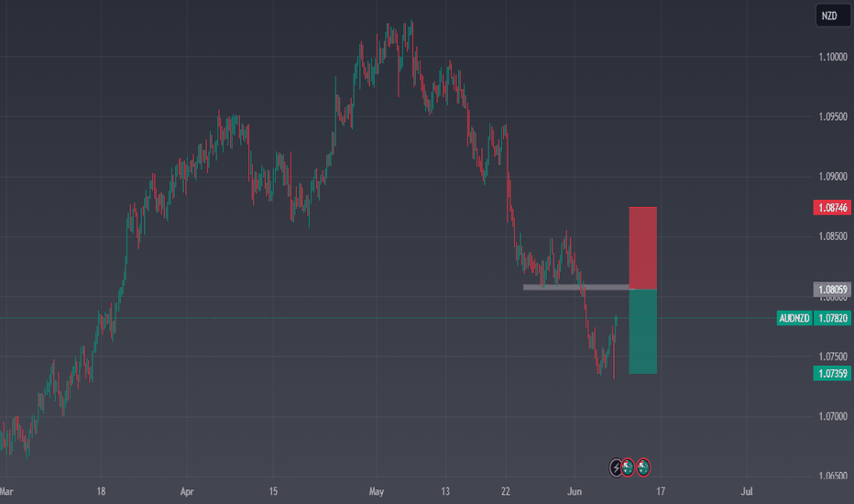Click the AUDNZD symbol label
Screen dimensions: 854x504
coord(794,318)
